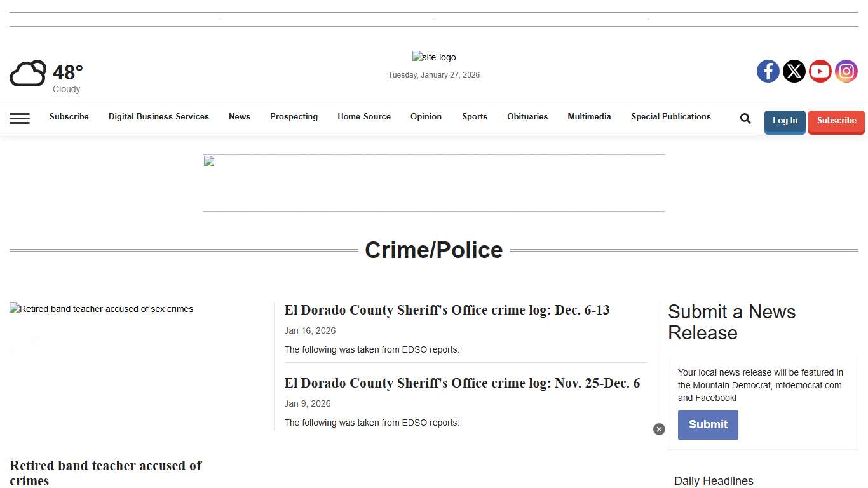Screen dimensions: 868x488
Task: Open the Opinion section
Action: pyautogui.click(x=426, y=117)
